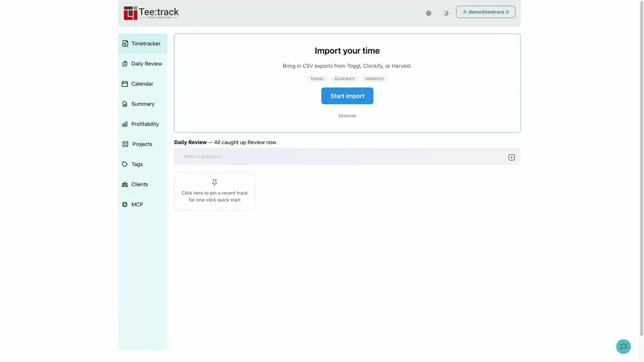Go to the Calendar page
This screenshot has width=644, height=362.
pos(143,84)
